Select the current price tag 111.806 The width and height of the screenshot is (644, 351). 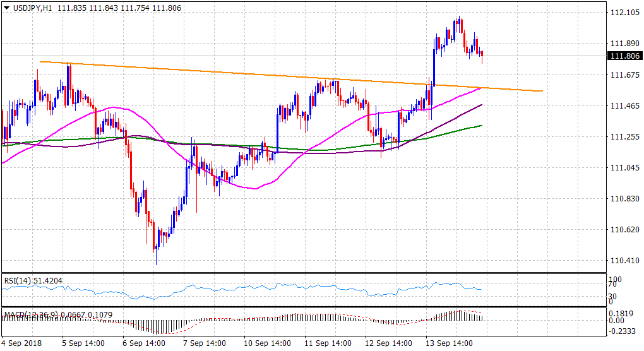coord(625,56)
